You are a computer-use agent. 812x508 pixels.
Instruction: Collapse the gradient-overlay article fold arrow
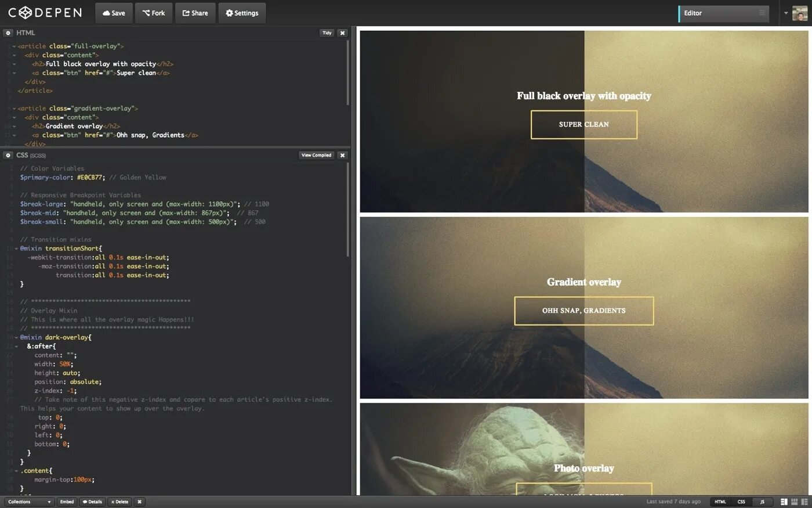pyautogui.click(x=14, y=109)
